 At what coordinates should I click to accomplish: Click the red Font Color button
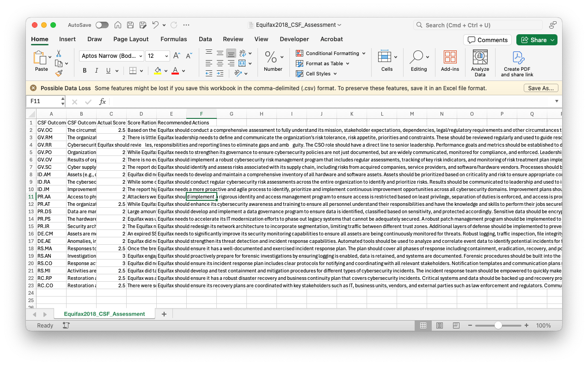point(175,71)
